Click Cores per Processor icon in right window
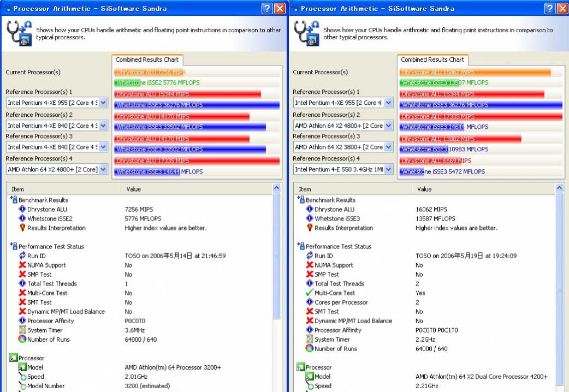 [x=310, y=302]
